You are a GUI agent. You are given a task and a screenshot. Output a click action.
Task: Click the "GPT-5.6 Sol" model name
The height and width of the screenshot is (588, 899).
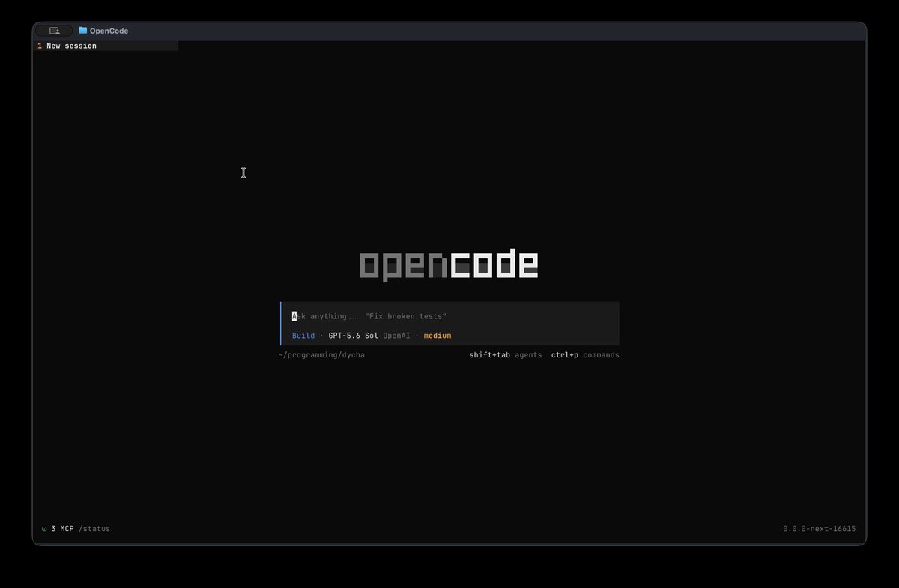click(x=353, y=336)
